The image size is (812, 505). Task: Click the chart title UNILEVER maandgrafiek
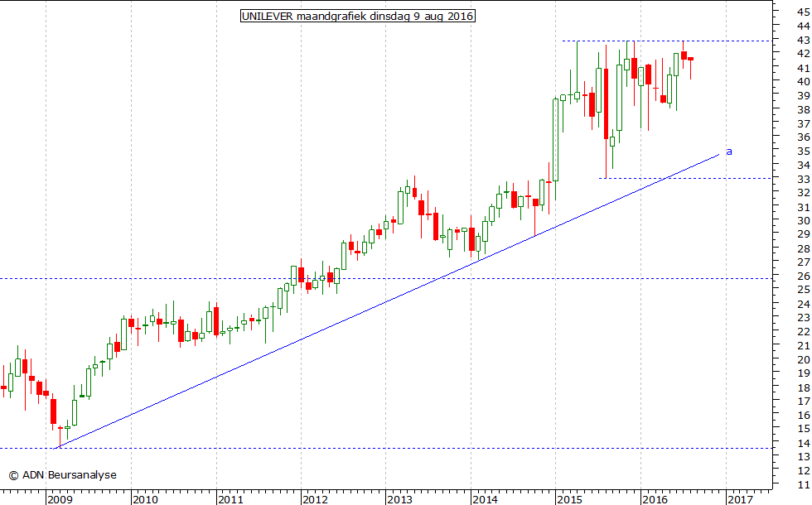tap(357, 16)
